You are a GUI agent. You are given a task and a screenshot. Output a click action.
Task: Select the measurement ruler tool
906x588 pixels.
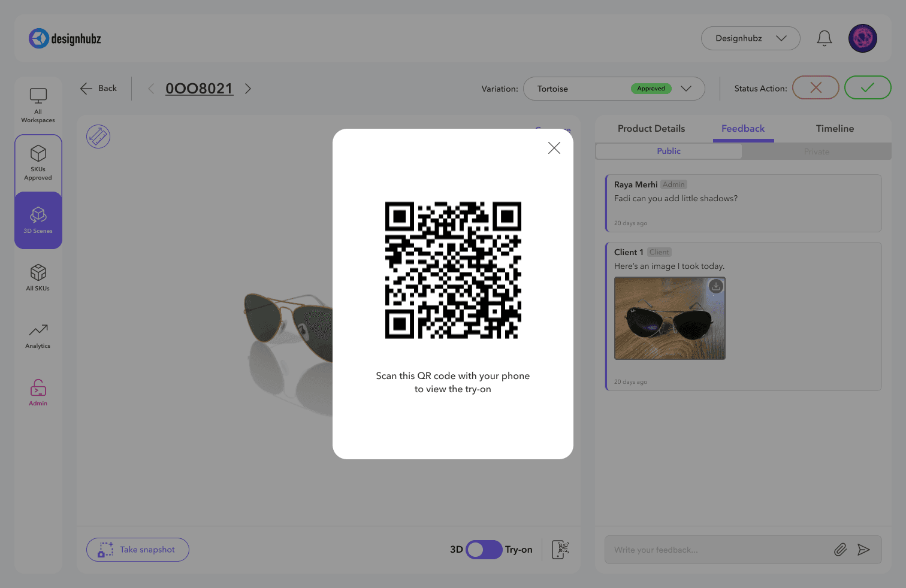coord(98,137)
